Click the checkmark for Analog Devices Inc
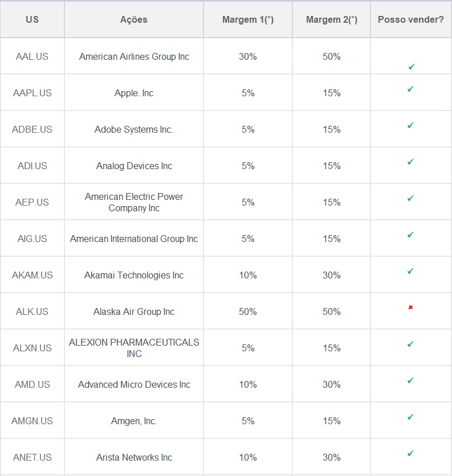 click(410, 162)
